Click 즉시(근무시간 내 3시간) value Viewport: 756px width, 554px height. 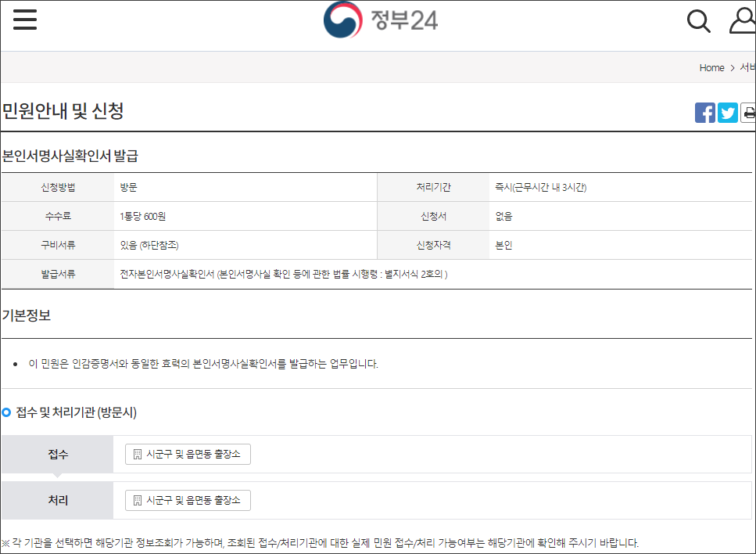point(540,187)
